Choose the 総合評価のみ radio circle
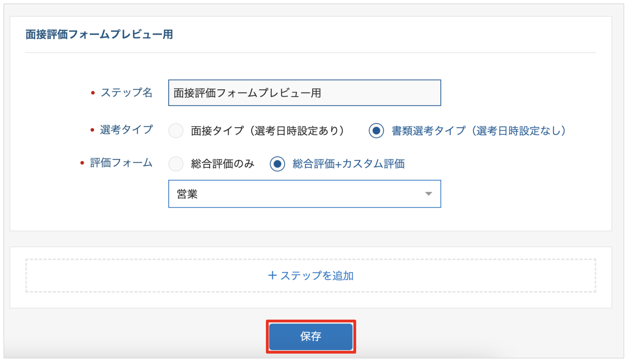629x364 pixels. [x=176, y=164]
